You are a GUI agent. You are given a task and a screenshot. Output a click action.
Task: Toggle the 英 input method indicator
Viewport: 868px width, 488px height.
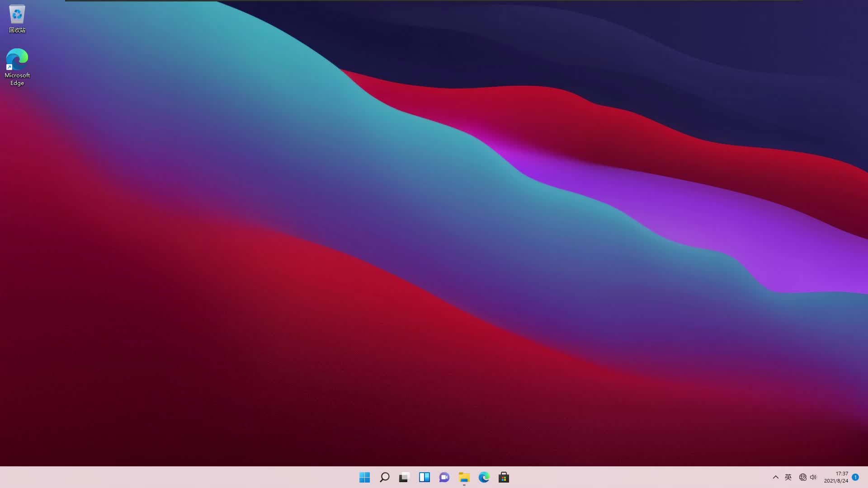[788, 477]
